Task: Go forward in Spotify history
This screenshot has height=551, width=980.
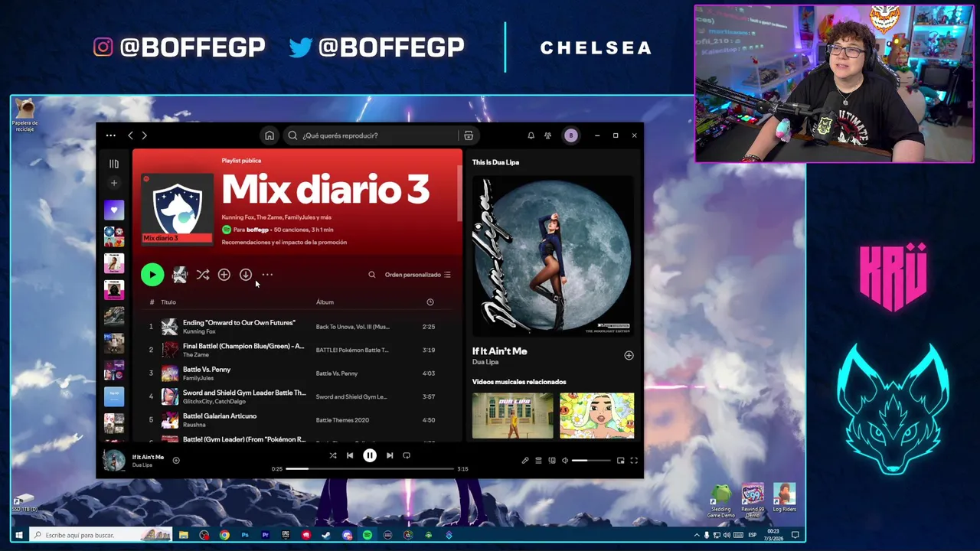Action: pos(144,135)
